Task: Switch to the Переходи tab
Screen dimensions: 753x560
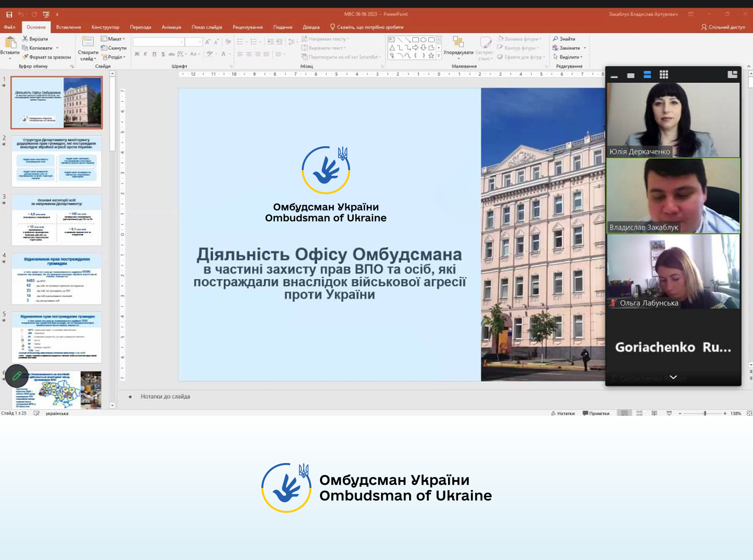Action: [141, 27]
